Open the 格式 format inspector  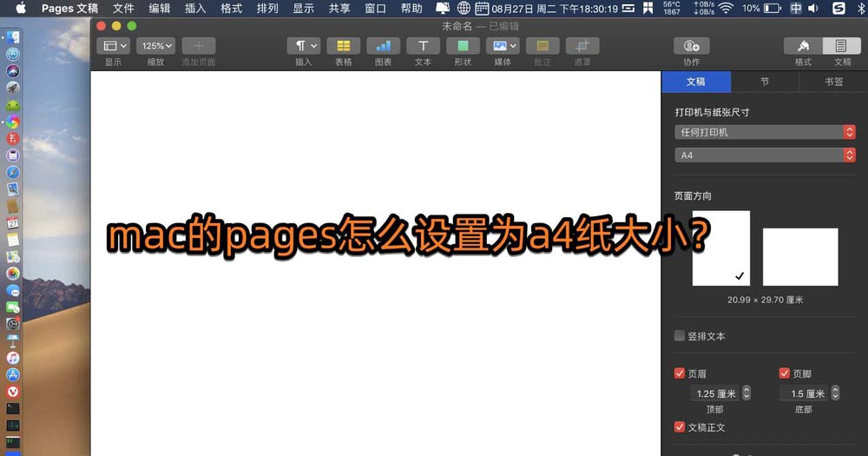(803, 46)
